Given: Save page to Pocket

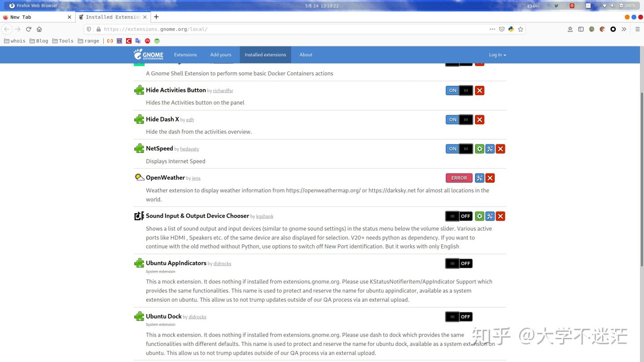Looking at the screenshot, I should (x=502, y=29).
